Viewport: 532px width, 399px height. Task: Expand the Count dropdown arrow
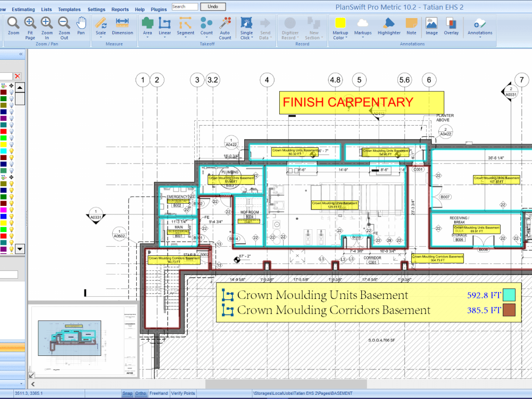click(x=206, y=38)
